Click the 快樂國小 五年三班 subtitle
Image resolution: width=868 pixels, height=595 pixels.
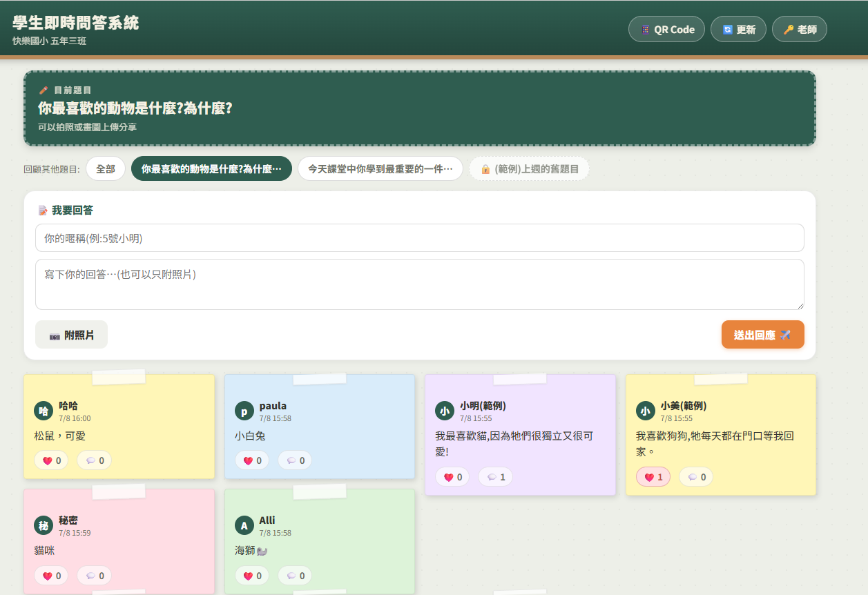tap(50, 41)
